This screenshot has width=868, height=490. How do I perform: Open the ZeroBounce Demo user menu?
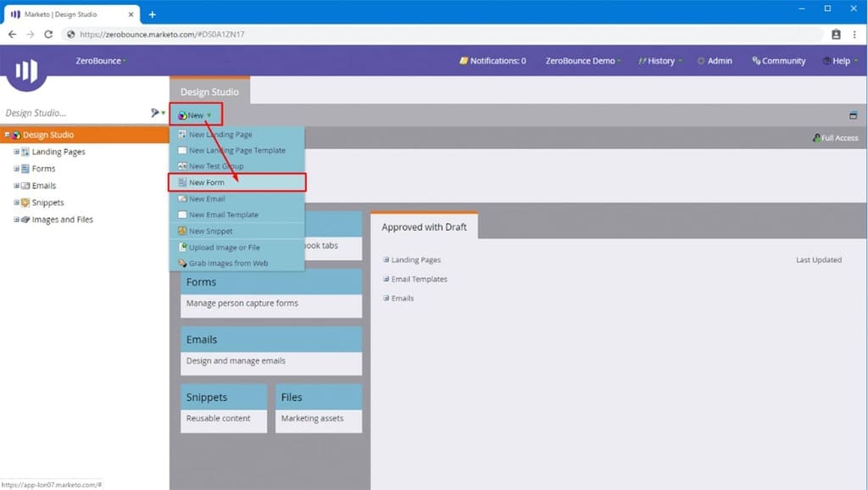click(x=583, y=61)
